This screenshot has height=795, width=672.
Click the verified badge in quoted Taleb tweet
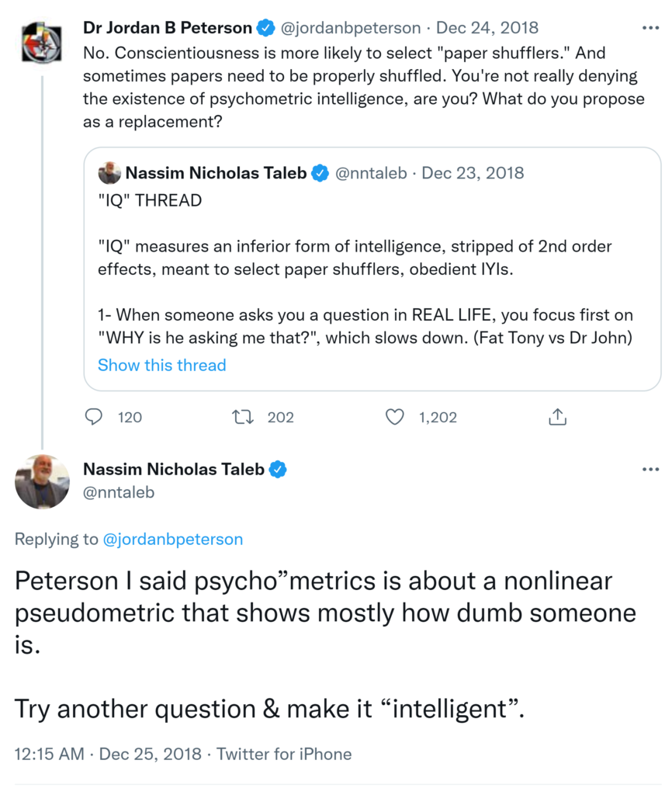click(x=320, y=173)
